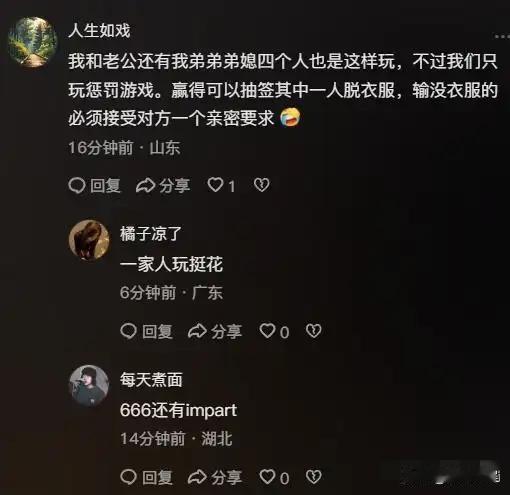Share the comment posted from 山东

163,185
